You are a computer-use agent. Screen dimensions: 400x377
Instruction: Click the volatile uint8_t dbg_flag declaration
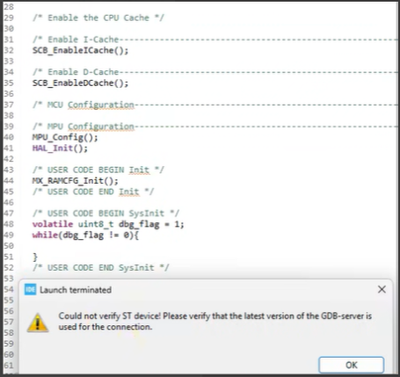point(108,224)
